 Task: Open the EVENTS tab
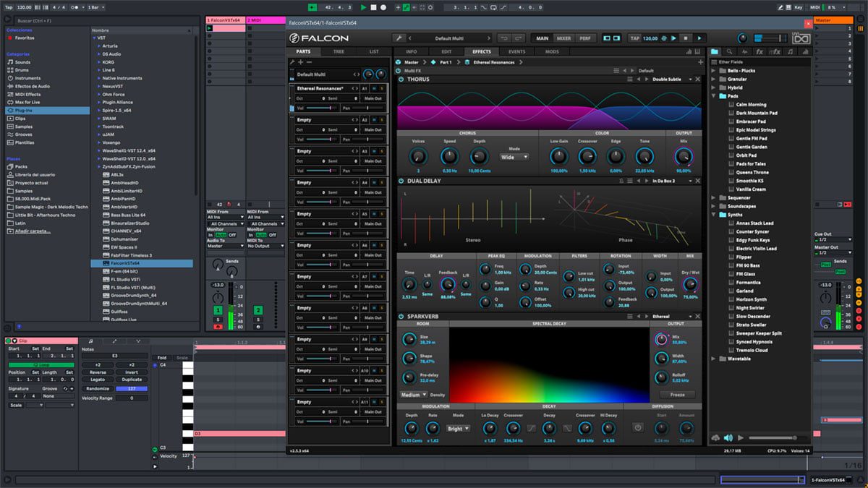point(516,52)
